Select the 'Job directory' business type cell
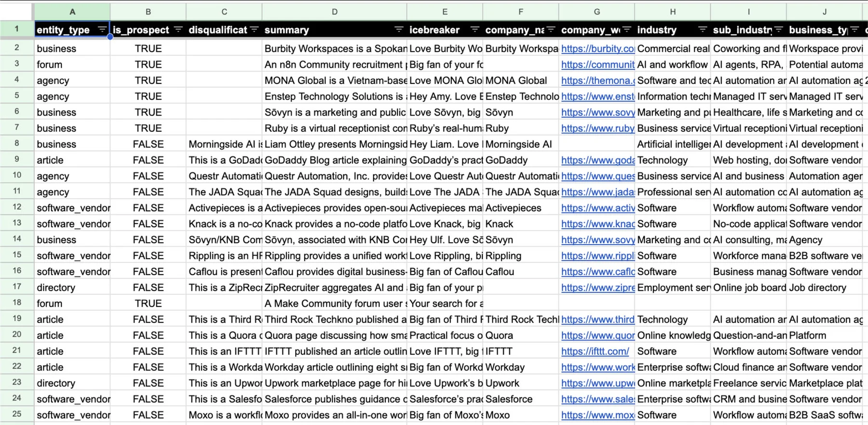Screen dimensions: 868x425 [x=825, y=287]
